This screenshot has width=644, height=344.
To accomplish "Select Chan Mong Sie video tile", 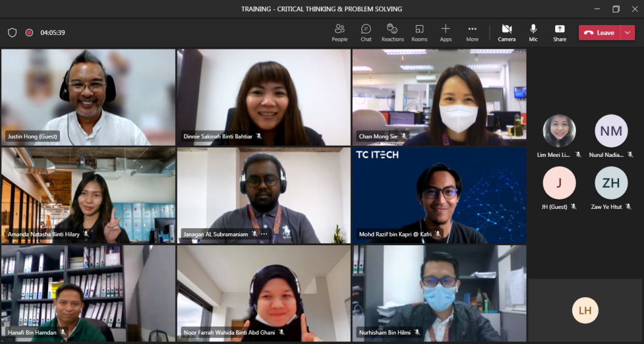I will (439, 98).
